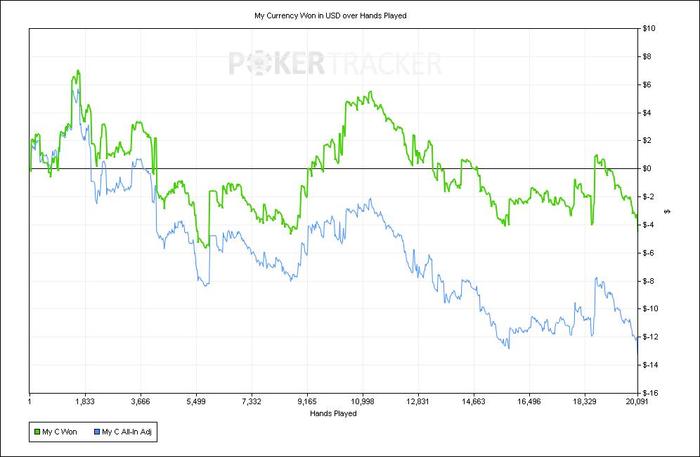Image resolution: width=700 pixels, height=457 pixels.
Task: Click the $-8 y-axis value
Action: tap(648, 281)
